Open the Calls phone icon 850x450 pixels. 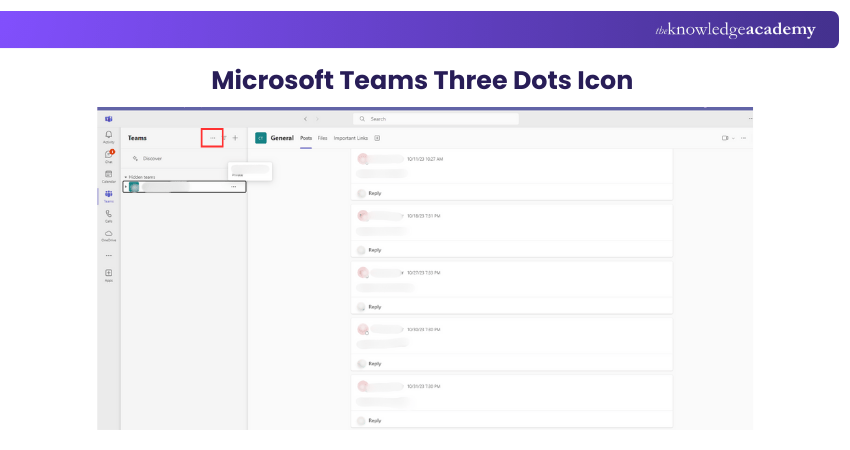click(108, 216)
